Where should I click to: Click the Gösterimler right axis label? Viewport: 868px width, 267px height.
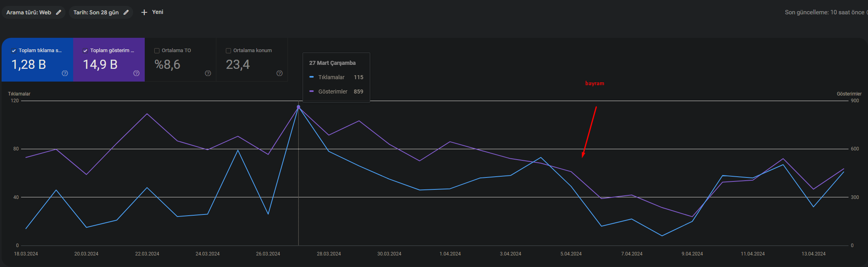(849, 94)
